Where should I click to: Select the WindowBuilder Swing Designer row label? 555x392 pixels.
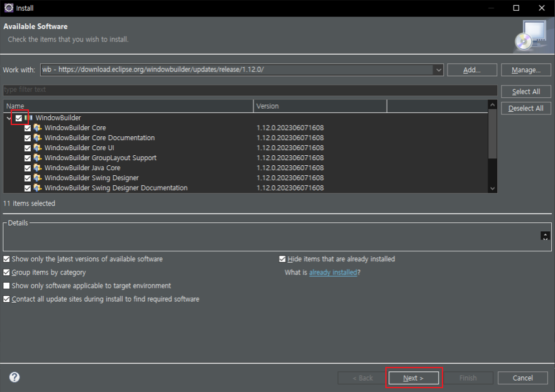(x=92, y=178)
